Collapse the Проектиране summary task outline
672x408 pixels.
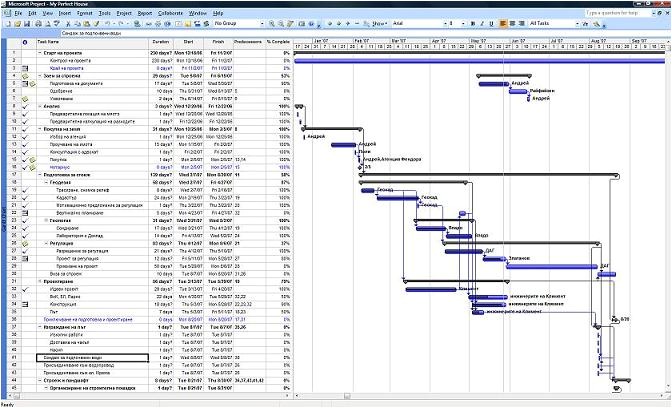tap(40, 282)
